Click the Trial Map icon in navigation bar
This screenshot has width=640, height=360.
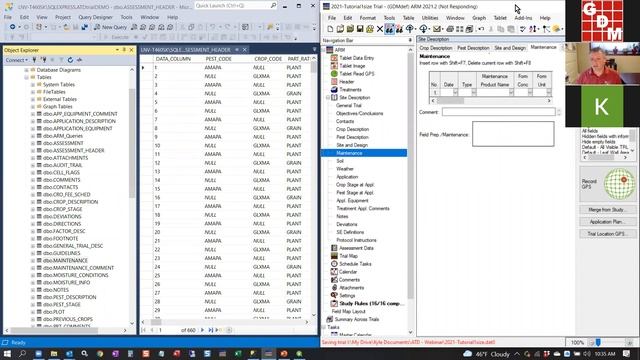click(x=334, y=256)
